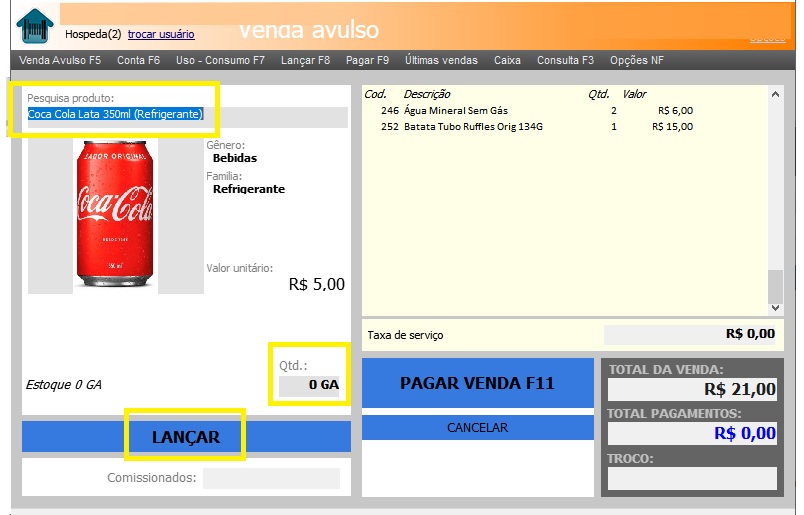Click the Refrigerante família value

(249, 189)
